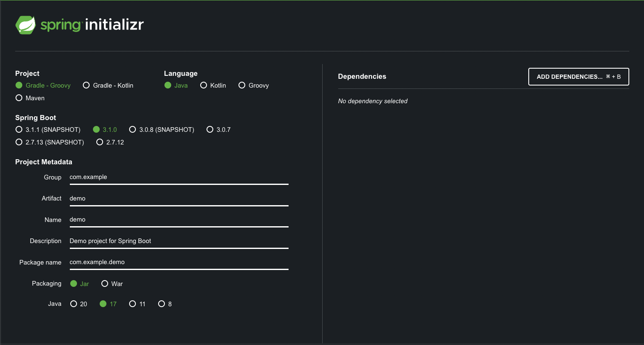This screenshot has width=644, height=345.
Task: Choose Spring Boot 2.7.13 (SNAPSHOT)
Action: point(50,142)
